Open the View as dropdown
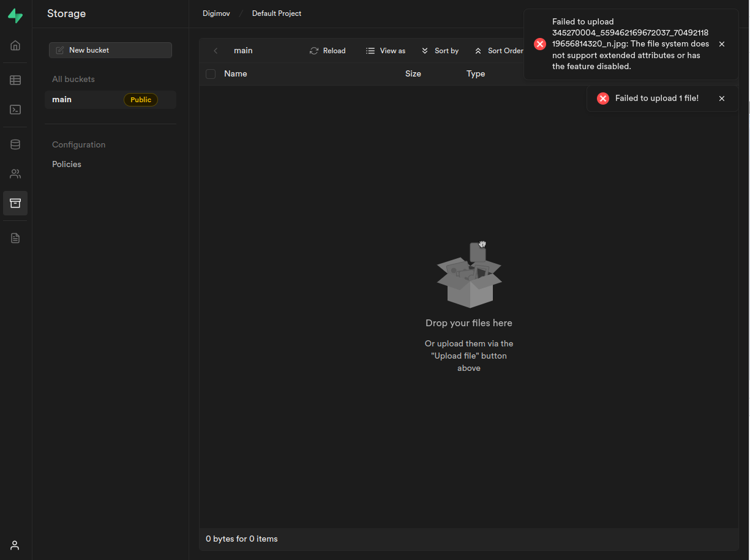Screen dimensions: 750x560 (386, 51)
